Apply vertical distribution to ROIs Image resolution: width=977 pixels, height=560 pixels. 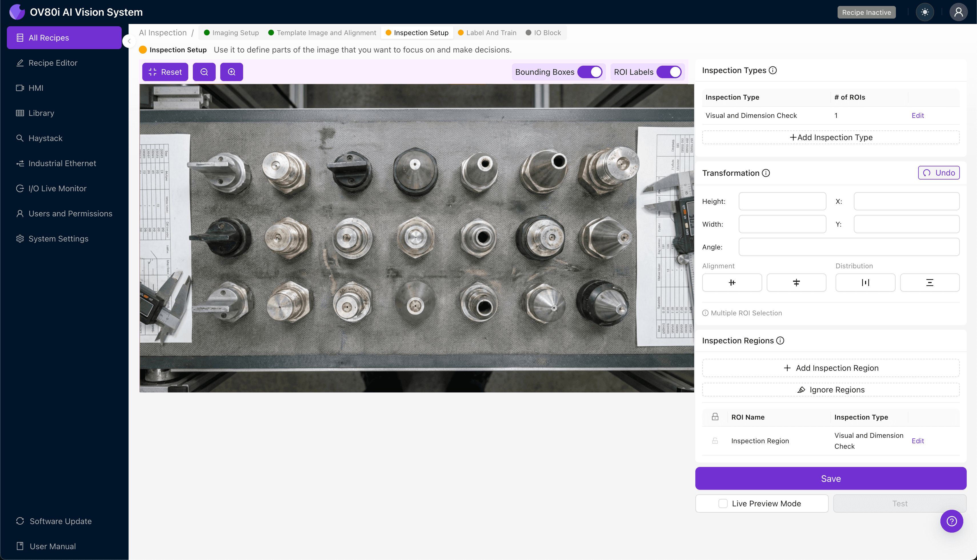pos(930,282)
